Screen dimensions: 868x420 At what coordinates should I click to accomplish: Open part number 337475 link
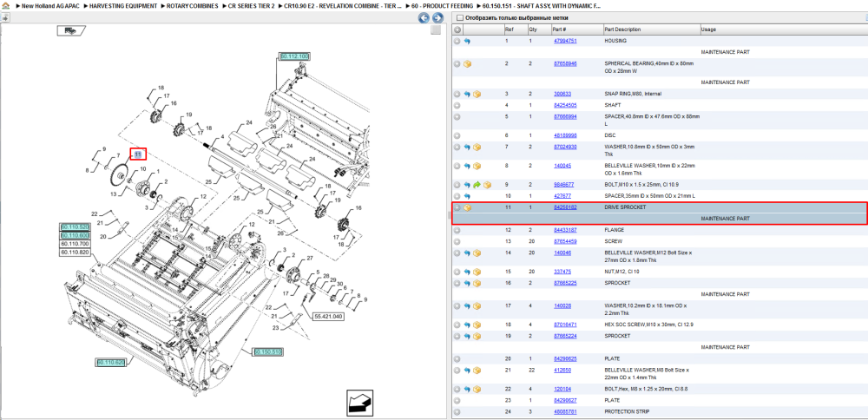(x=562, y=272)
